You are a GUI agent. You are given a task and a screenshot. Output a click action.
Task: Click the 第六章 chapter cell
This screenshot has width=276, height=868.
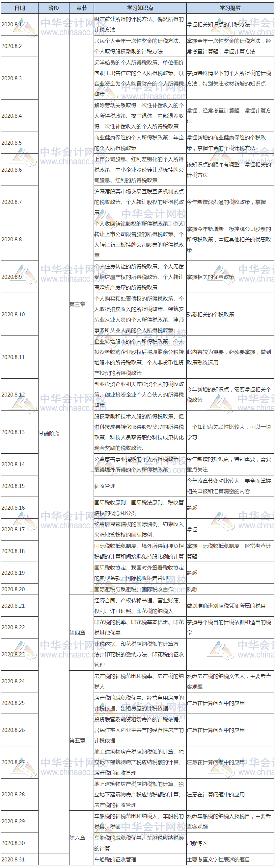point(81,838)
